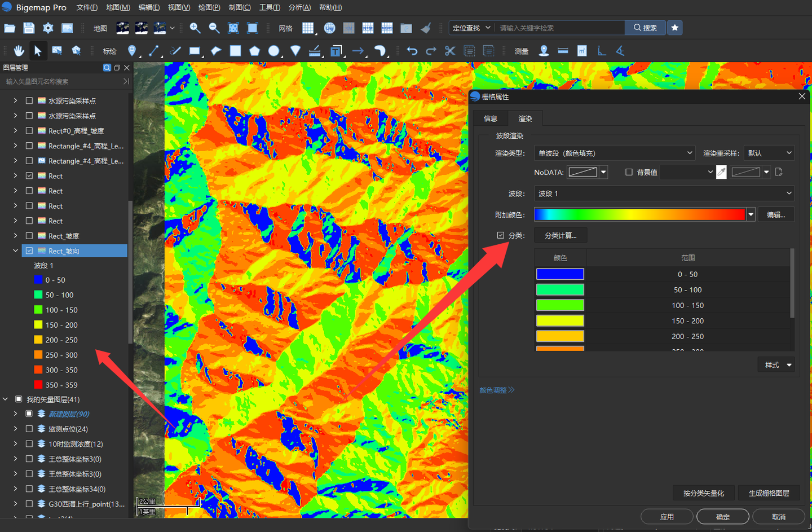Open the 附加颜色 gradient dropdown arrow
The height and width of the screenshot is (532, 812).
coord(751,214)
